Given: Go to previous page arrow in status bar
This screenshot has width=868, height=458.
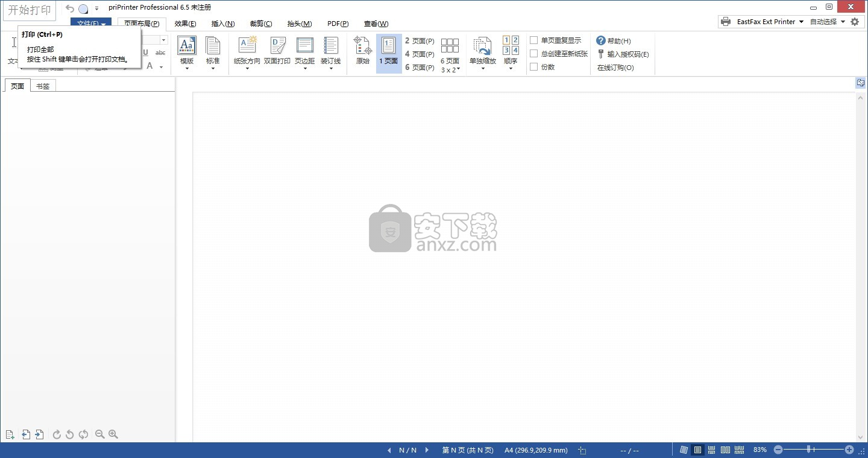Looking at the screenshot, I should pyautogui.click(x=389, y=450).
